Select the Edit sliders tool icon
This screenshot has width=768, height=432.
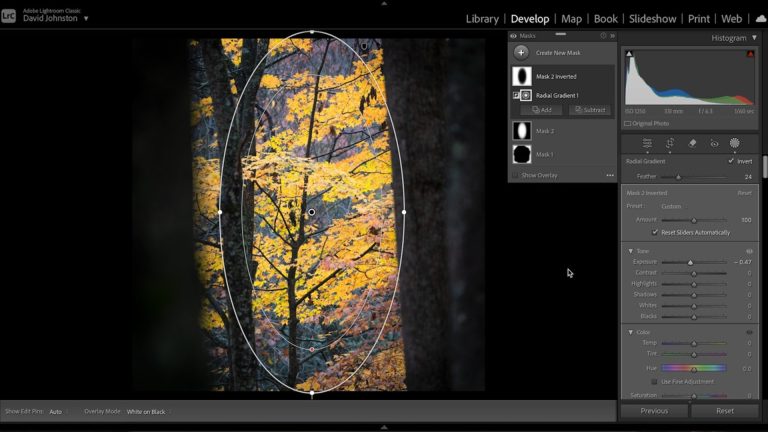coord(647,143)
